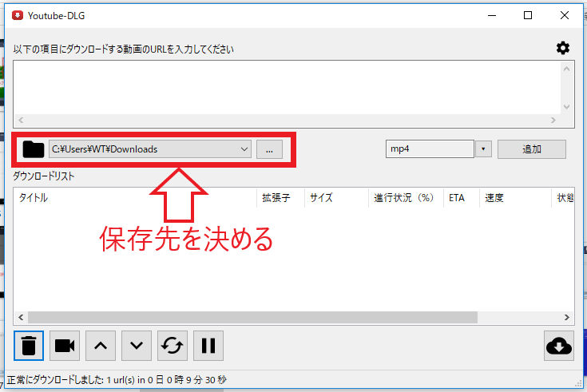587x392 pixels.
Task: Click URL box scroll-up arrow
Action: click(x=567, y=69)
